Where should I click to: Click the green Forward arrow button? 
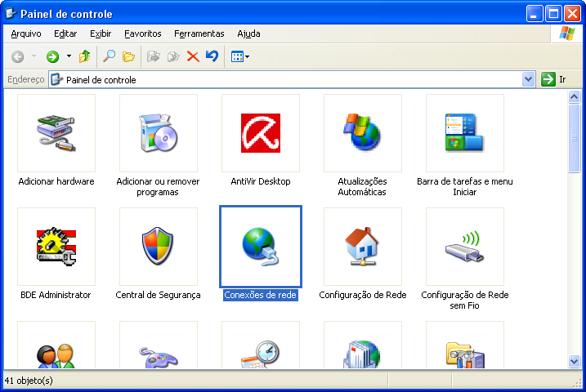coord(52,56)
